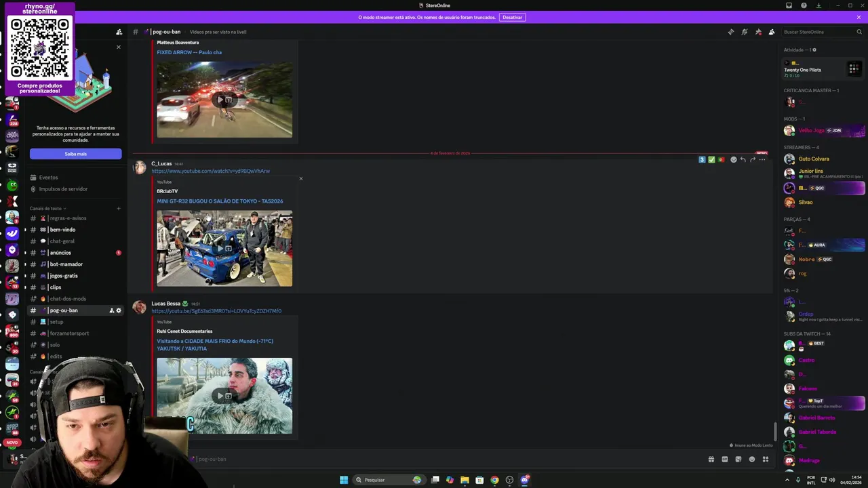Toggle notification settings bell icon
The width and height of the screenshot is (868, 488).
[744, 32]
